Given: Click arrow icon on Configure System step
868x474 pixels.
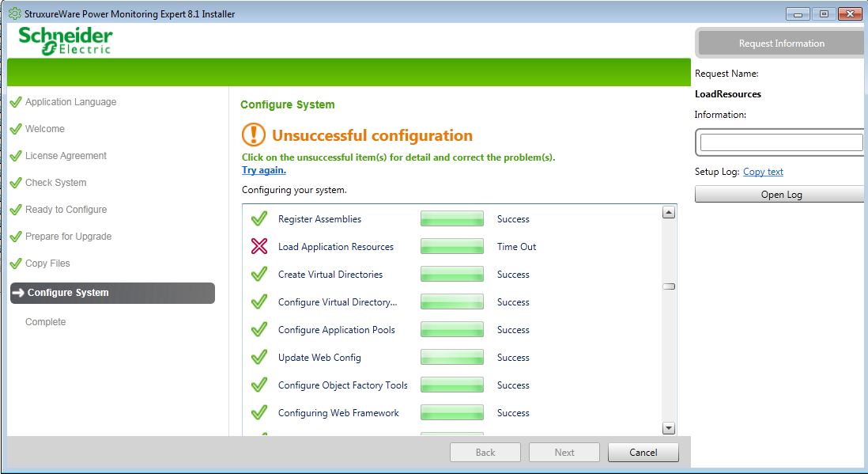Looking at the screenshot, I should (18, 293).
